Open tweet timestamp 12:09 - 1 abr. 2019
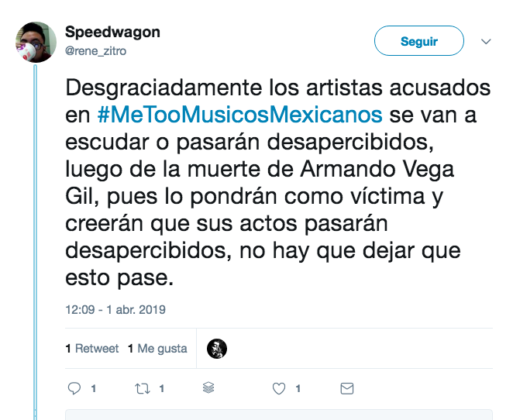This screenshot has width=513, height=420. (115, 309)
